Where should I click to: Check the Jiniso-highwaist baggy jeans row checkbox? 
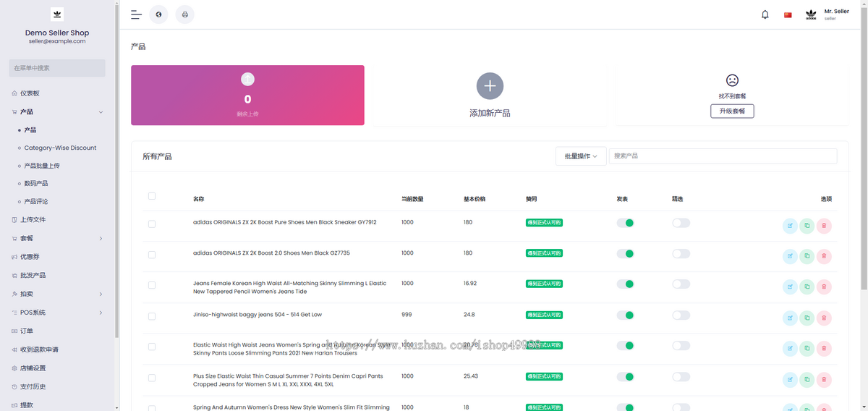click(x=151, y=316)
